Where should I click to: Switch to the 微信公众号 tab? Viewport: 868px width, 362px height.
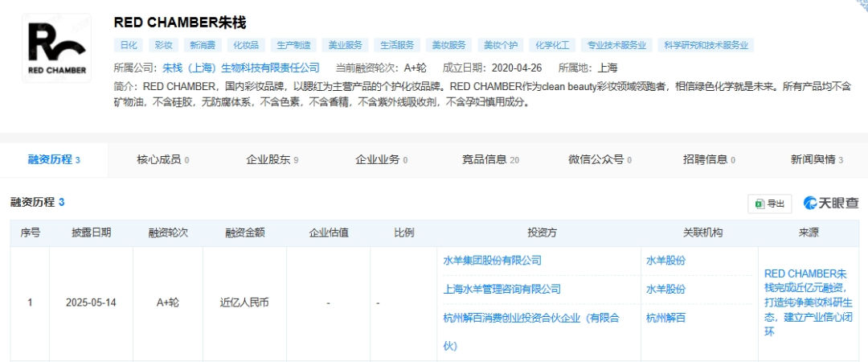pyautogui.click(x=600, y=160)
